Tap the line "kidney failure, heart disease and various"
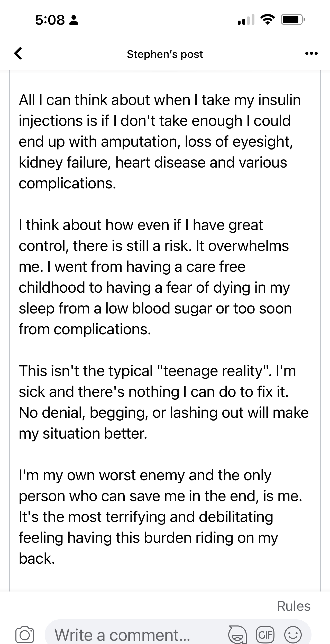Image resolution: width=330 pixels, height=644 pixels. click(153, 162)
